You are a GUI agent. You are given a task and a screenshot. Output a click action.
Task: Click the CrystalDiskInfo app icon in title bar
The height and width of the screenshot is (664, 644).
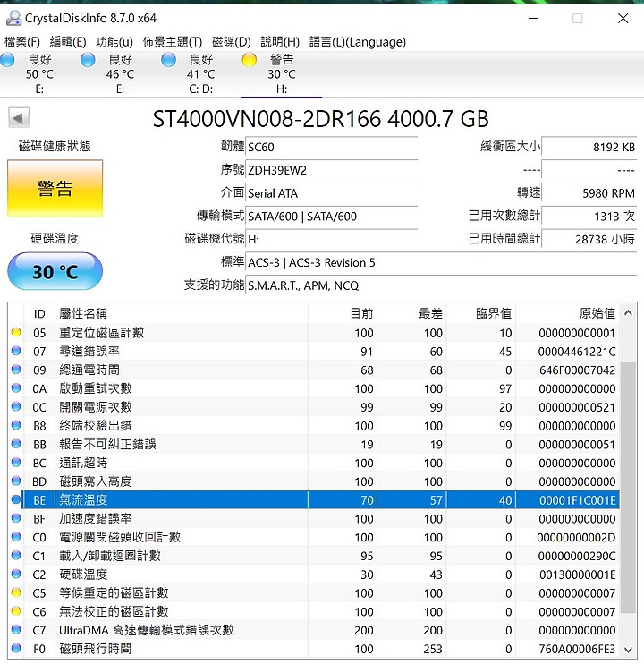pyautogui.click(x=13, y=18)
